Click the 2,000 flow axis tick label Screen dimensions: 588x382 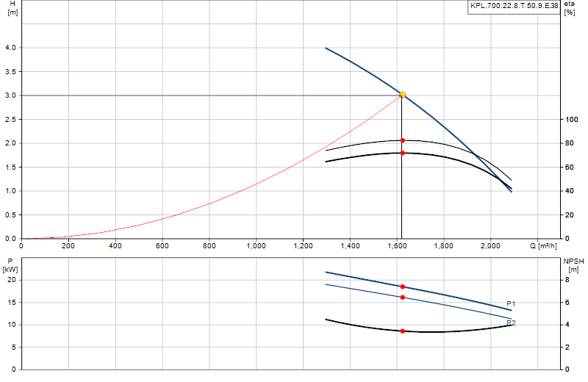pos(490,246)
